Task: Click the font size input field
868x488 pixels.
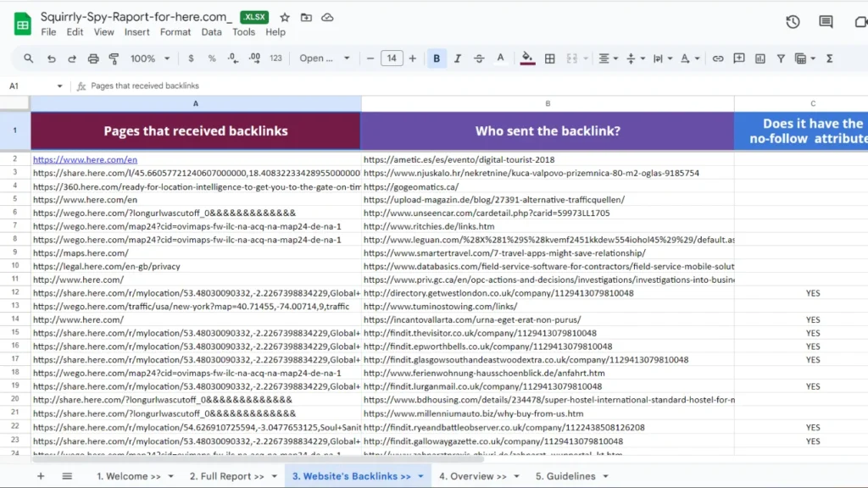Action: [x=392, y=58]
